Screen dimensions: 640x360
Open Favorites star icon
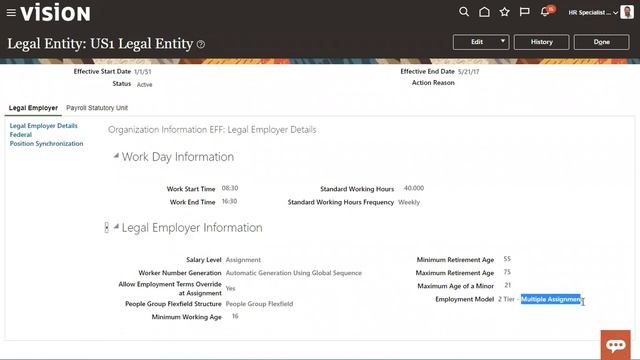click(x=504, y=12)
